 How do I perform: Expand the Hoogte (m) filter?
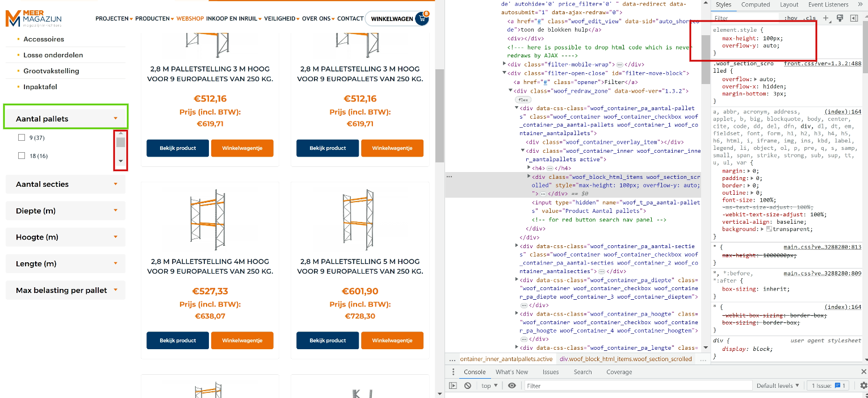pos(65,237)
